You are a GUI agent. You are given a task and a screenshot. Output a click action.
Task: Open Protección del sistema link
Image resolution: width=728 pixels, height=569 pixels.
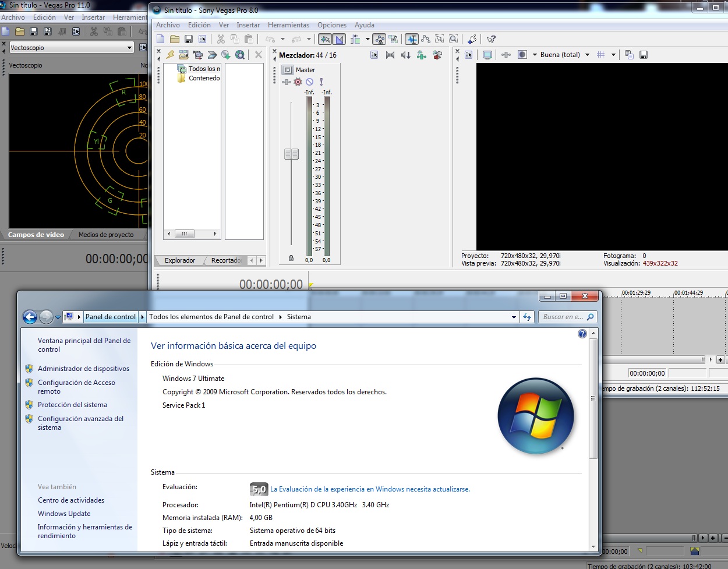pyautogui.click(x=72, y=405)
